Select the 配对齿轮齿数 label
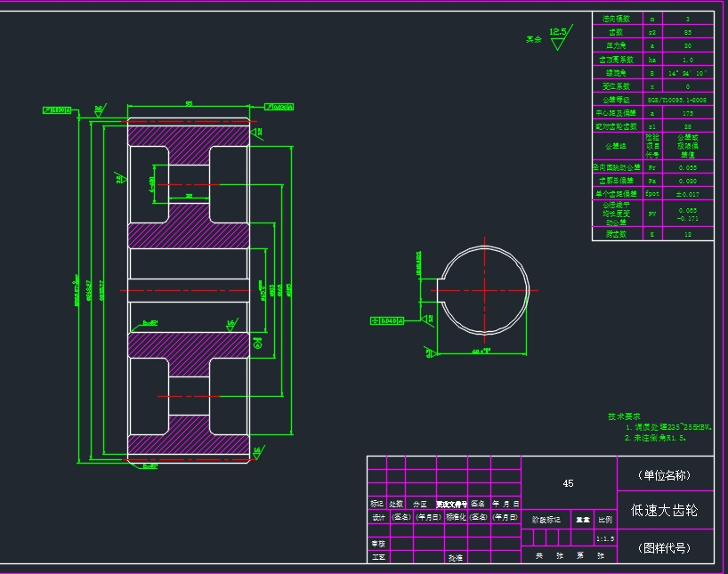728x574 pixels. coord(616,126)
